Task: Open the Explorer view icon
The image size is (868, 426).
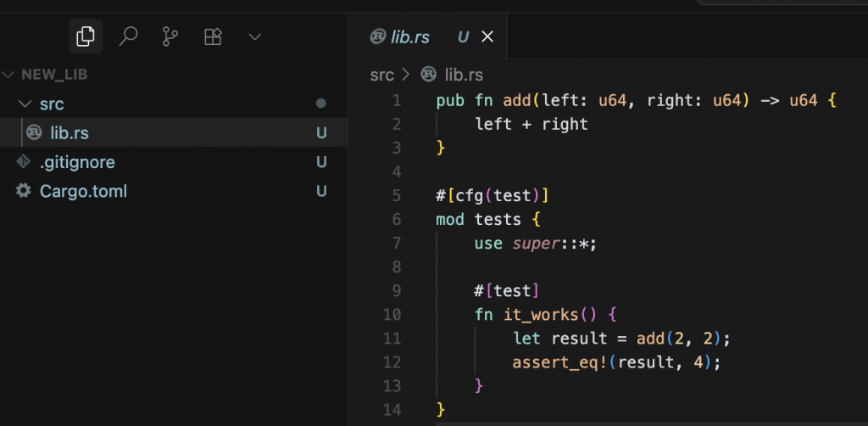Action: pos(86,36)
